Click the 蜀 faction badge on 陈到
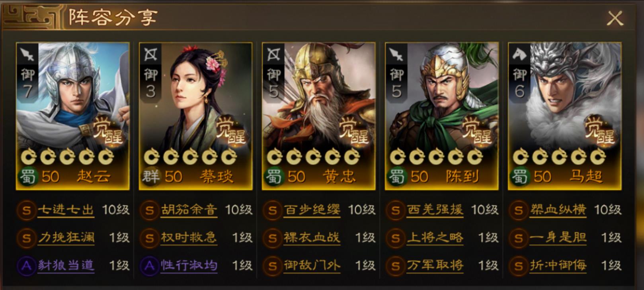Viewport: 644px width, 290px height. coord(396,176)
